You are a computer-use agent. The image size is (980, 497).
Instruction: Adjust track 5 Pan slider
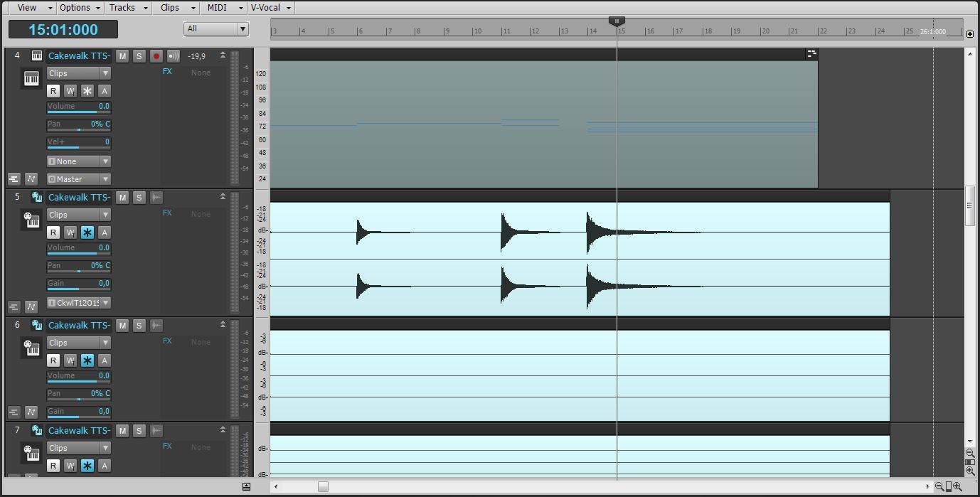(79, 267)
